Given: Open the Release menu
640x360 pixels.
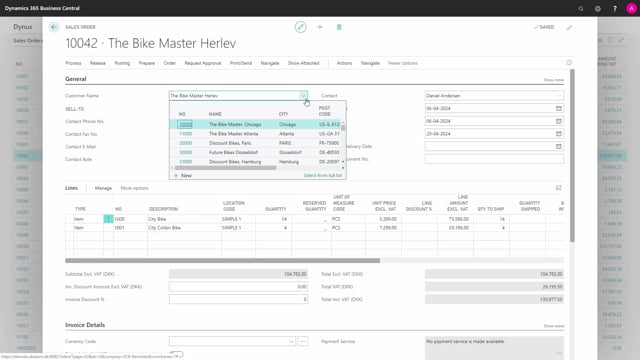Looking at the screenshot, I should [98, 63].
